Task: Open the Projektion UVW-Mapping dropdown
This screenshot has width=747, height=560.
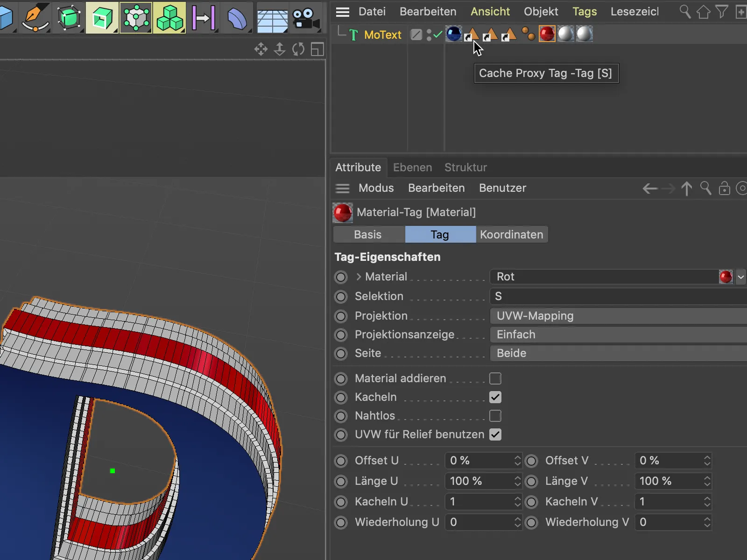Action: tap(619, 316)
